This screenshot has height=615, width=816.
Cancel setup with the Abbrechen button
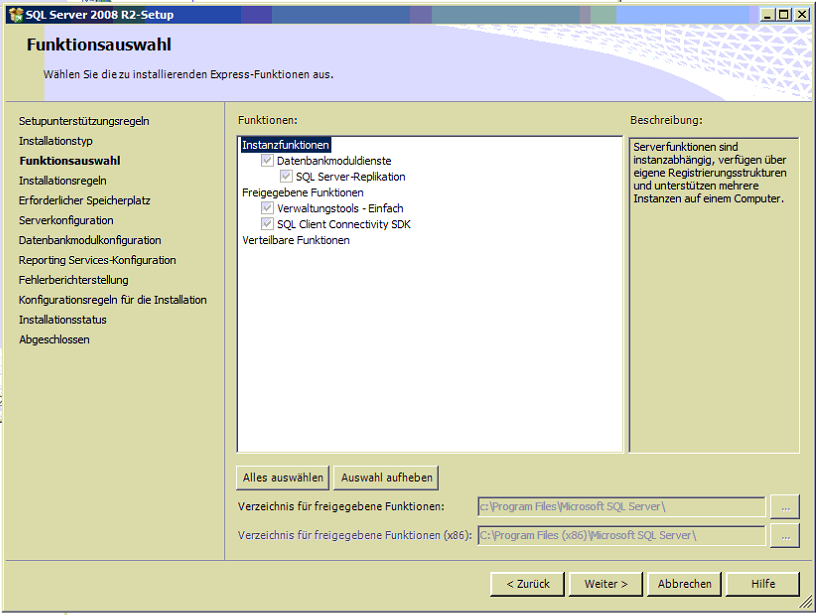684,584
